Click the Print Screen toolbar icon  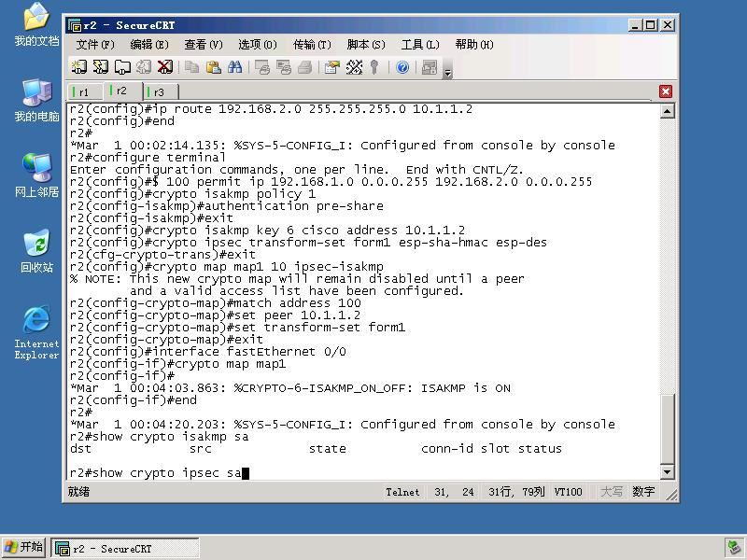click(262, 67)
